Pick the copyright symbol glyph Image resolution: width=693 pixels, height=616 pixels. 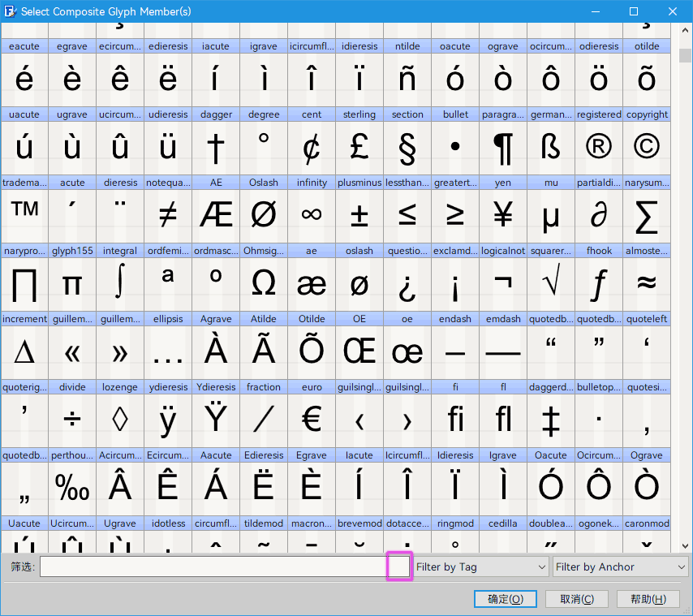tap(647, 148)
